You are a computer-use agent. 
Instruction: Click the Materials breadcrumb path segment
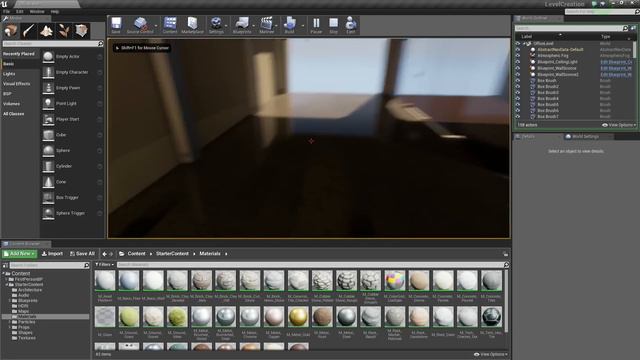point(210,254)
